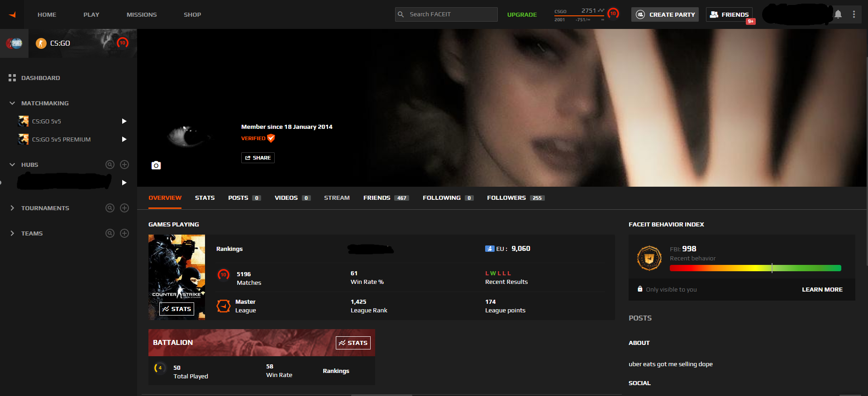Screen dimensions: 868x396
Task: Collapse the Matchmaking section
Action: click(12, 103)
